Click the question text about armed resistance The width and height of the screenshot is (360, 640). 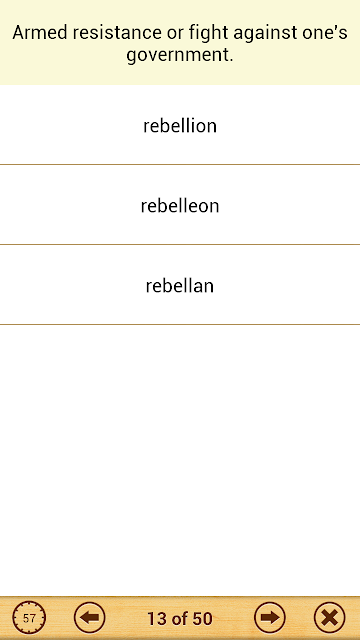[180, 43]
